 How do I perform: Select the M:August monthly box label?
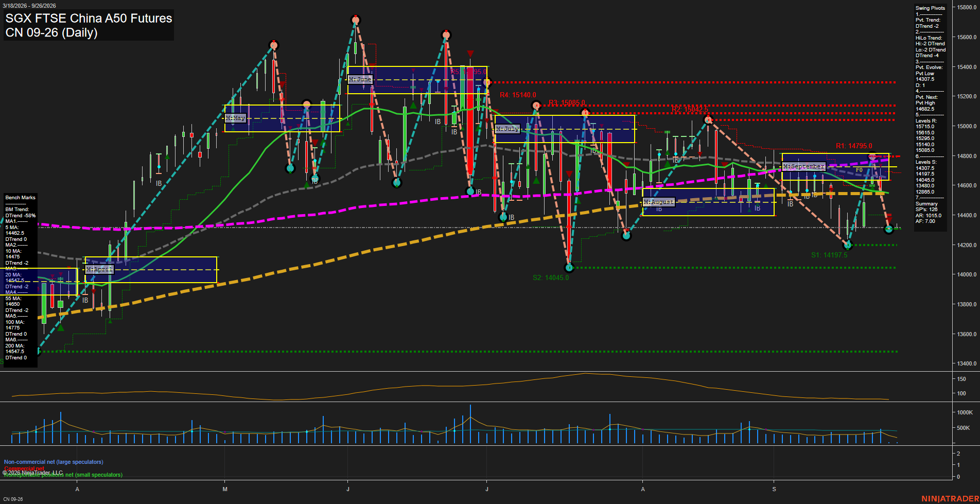click(x=659, y=202)
